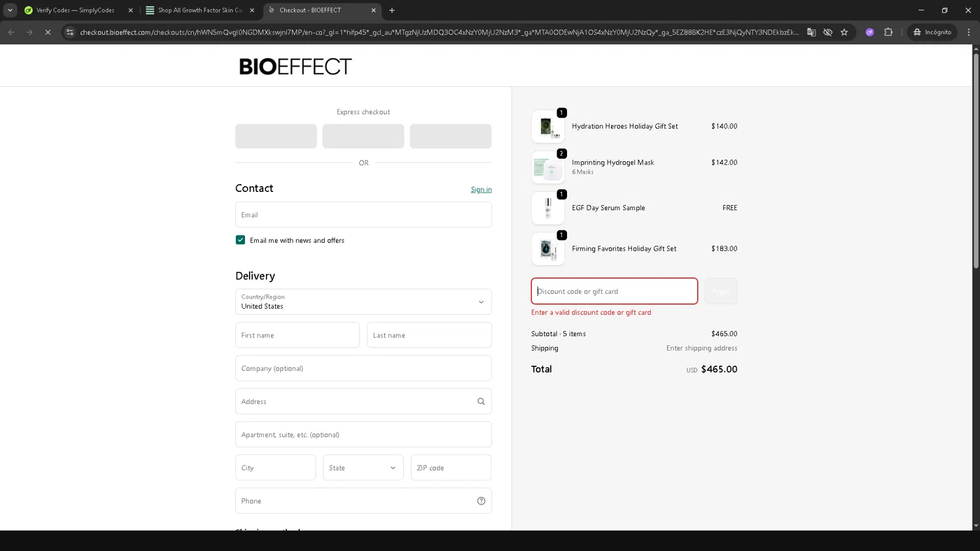Viewport: 980px width, 551px height.
Task: Click the total amount $465.00
Action: click(x=719, y=370)
